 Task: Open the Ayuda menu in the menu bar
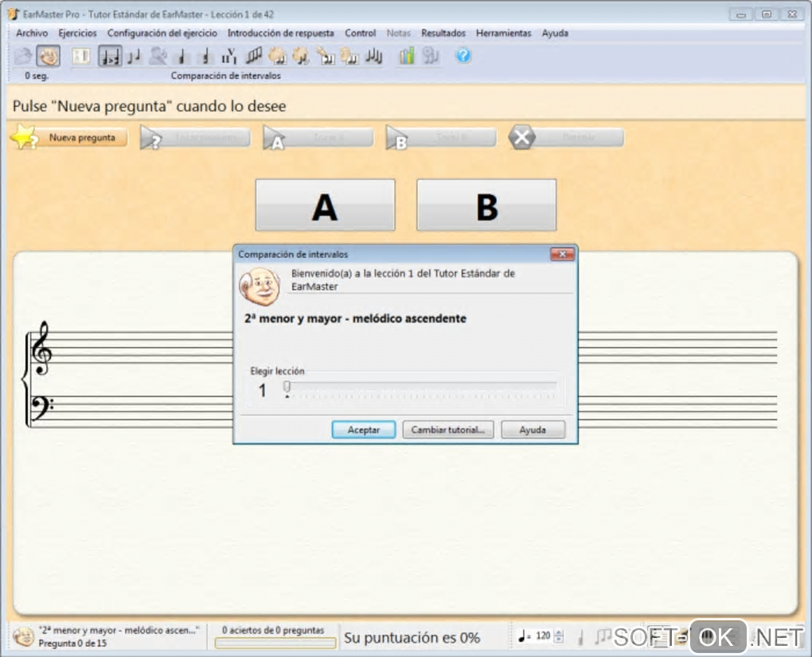pyautogui.click(x=555, y=33)
